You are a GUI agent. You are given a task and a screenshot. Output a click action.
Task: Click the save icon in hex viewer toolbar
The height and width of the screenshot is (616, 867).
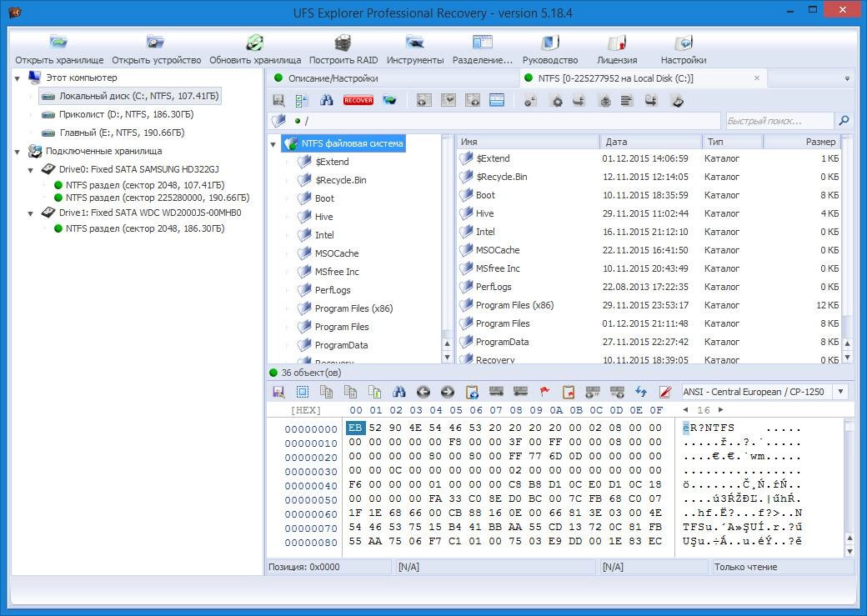pos(278,392)
